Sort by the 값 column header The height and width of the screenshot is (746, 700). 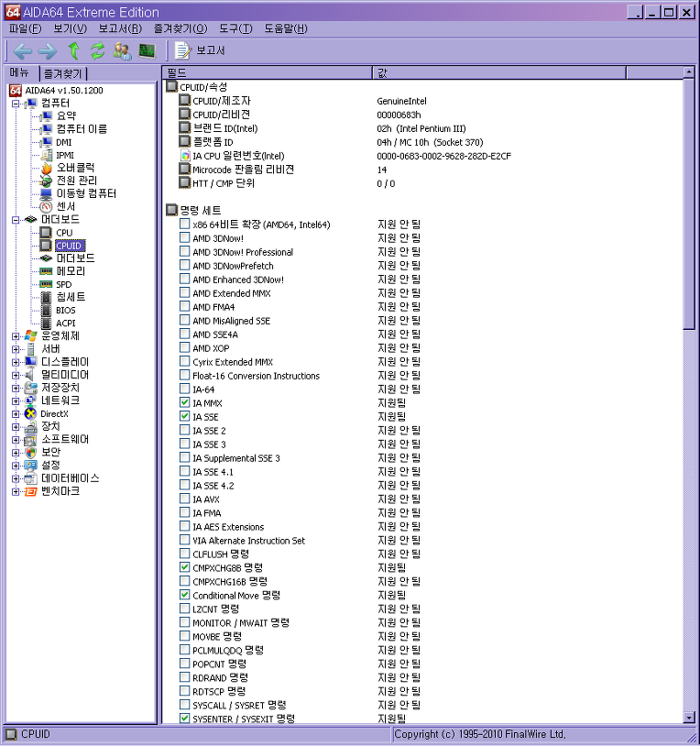click(498, 72)
